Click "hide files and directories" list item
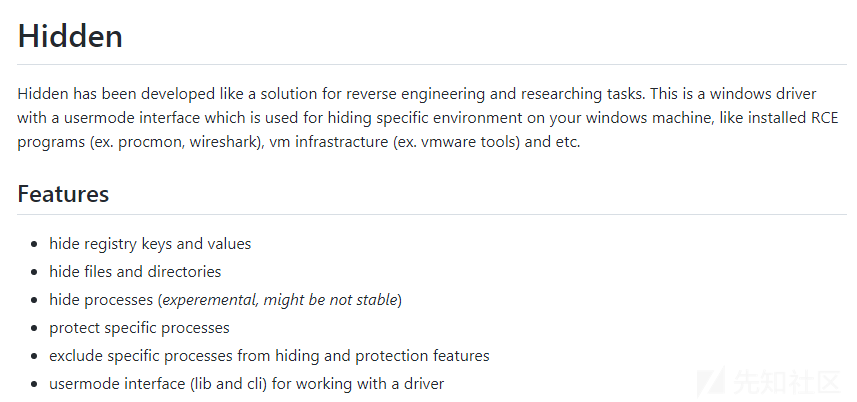 pos(135,272)
